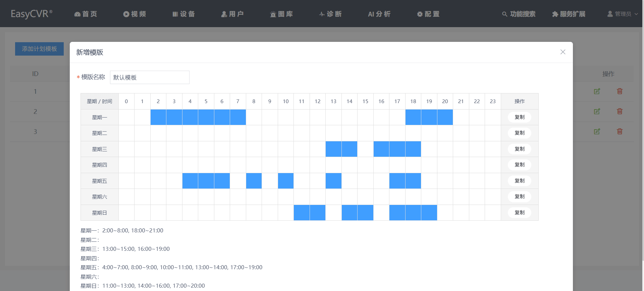This screenshot has width=644, height=291.
Task: Toggle the 星期日 hour 13 empty cell
Action: point(333,213)
